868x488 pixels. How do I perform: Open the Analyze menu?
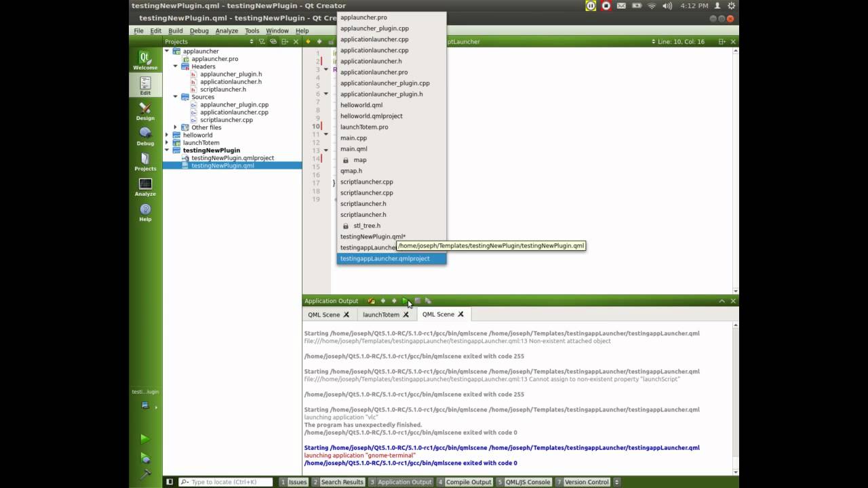coord(226,30)
